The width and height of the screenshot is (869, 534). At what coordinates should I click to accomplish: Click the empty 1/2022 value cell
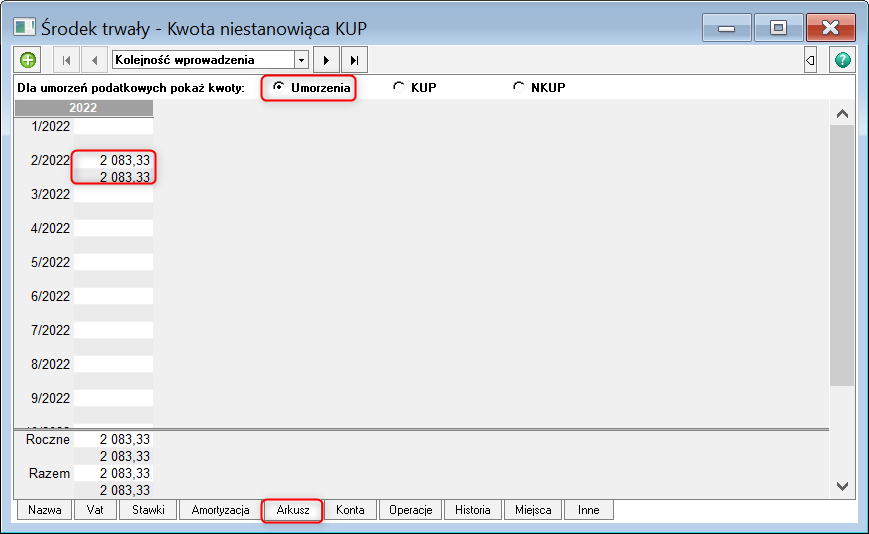tap(114, 126)
